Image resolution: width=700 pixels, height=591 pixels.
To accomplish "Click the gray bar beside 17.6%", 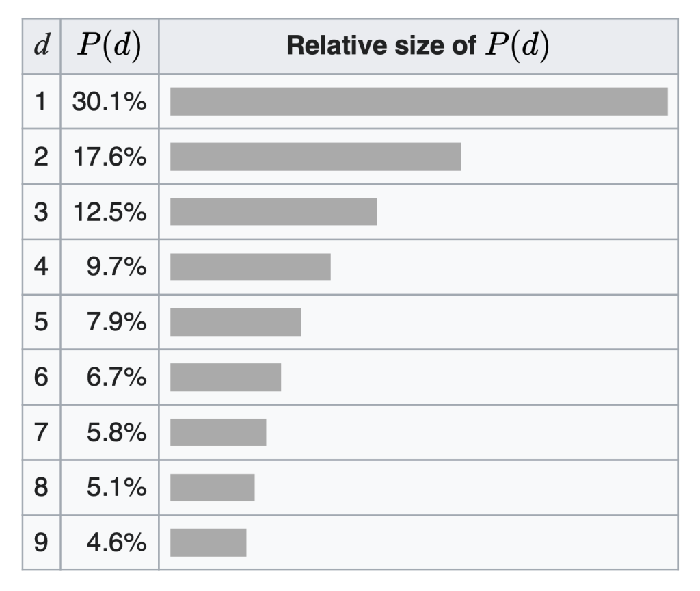I will 315,157.
